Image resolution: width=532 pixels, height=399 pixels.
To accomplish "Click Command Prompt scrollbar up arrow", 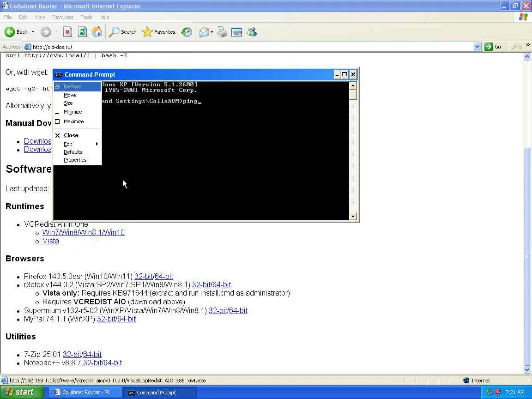I will click(x=353, y=85).
